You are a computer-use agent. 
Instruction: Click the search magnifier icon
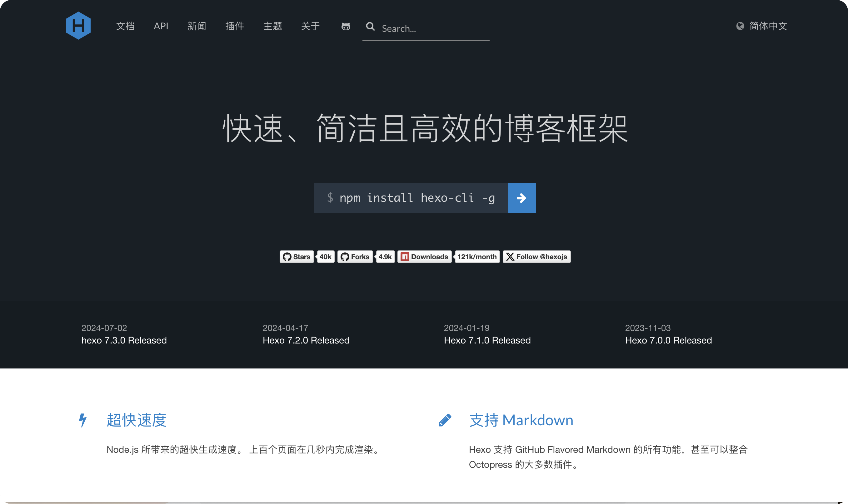(x=370, y=27)
